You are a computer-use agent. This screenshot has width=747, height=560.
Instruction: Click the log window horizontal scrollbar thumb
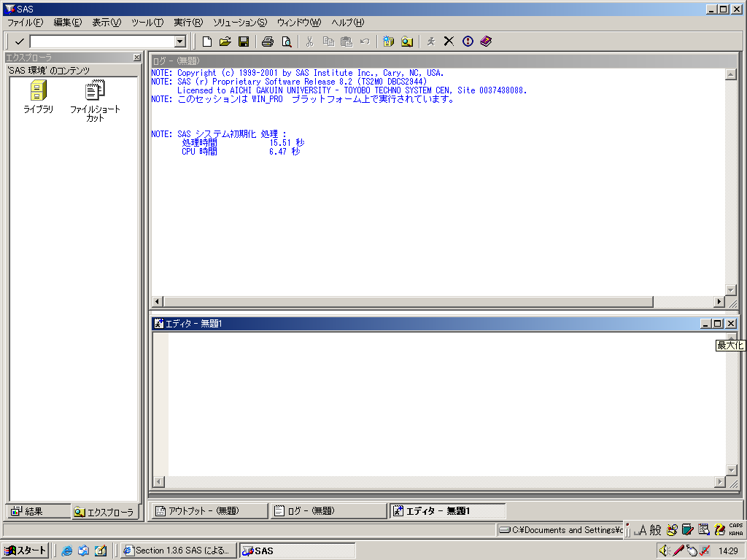tap(409, 301)
